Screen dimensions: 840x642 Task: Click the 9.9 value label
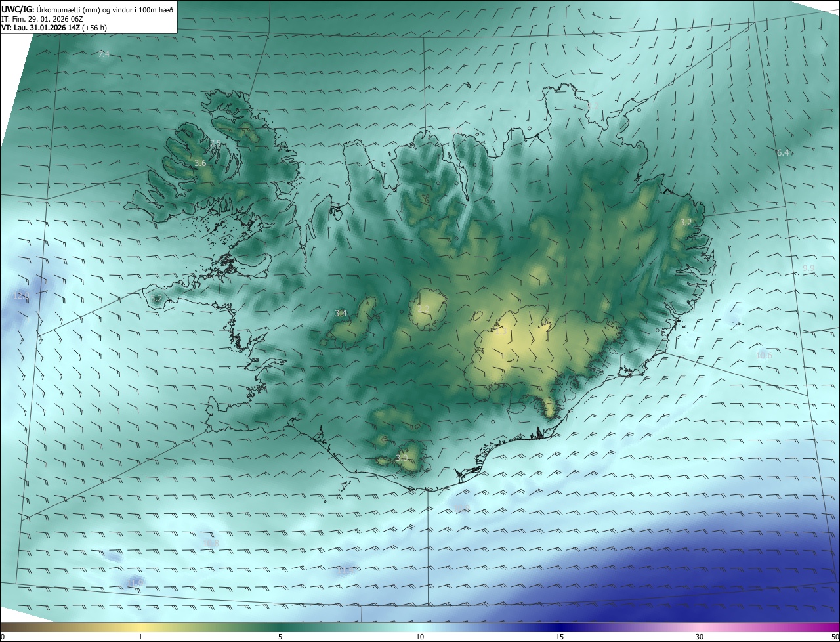[808, 268]
